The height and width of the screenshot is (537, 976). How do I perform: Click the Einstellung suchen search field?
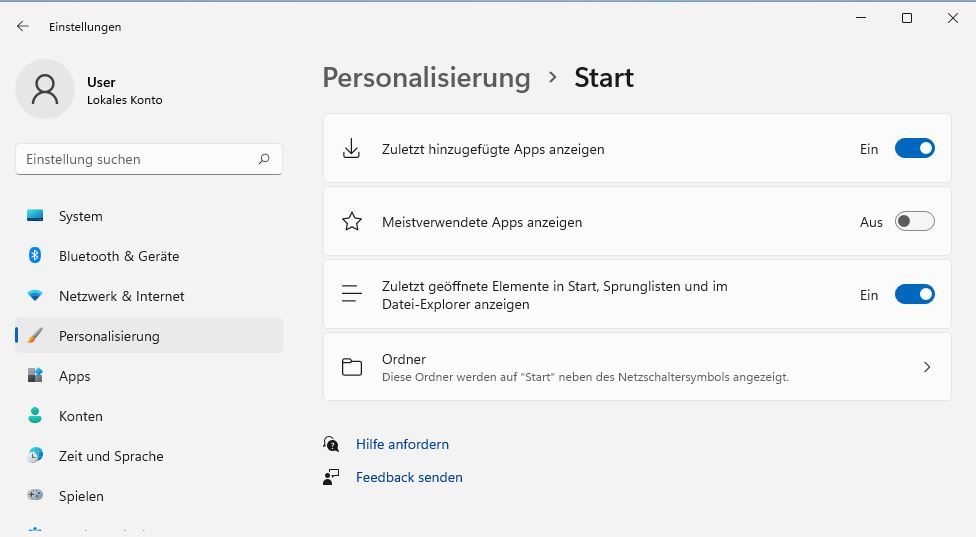click(x=135, y=159)
